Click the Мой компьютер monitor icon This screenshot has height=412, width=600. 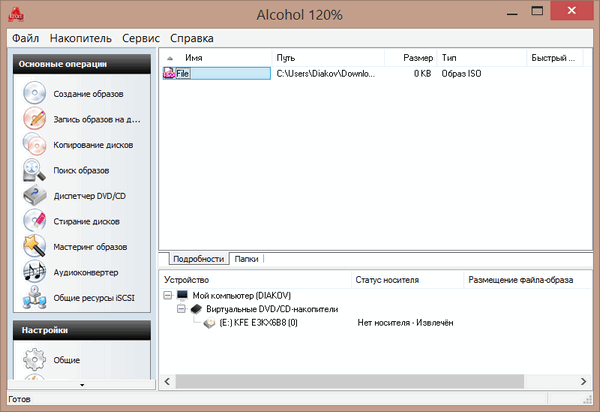pyautogui.click(x=183, y=295)
